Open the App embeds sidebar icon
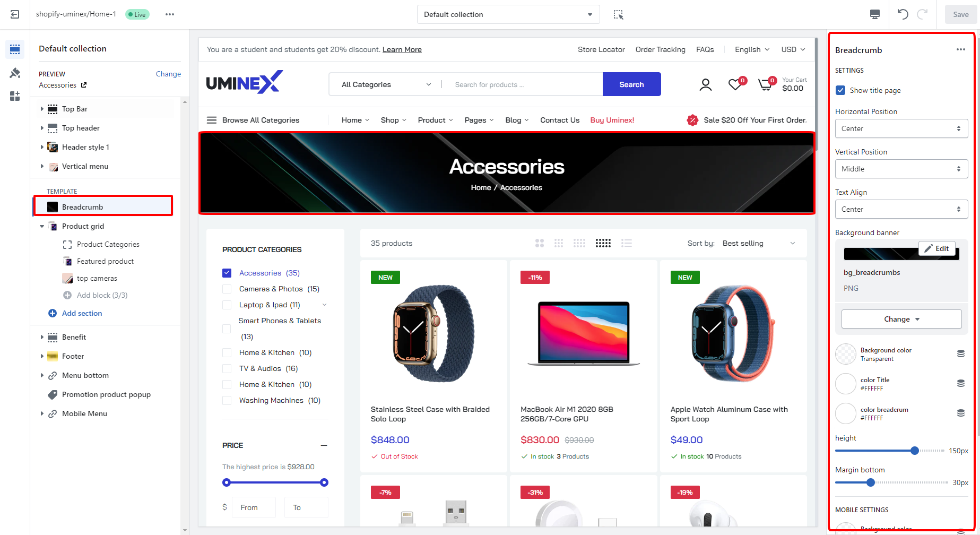This screenshot has height=535, width=980. coord(15,96)
